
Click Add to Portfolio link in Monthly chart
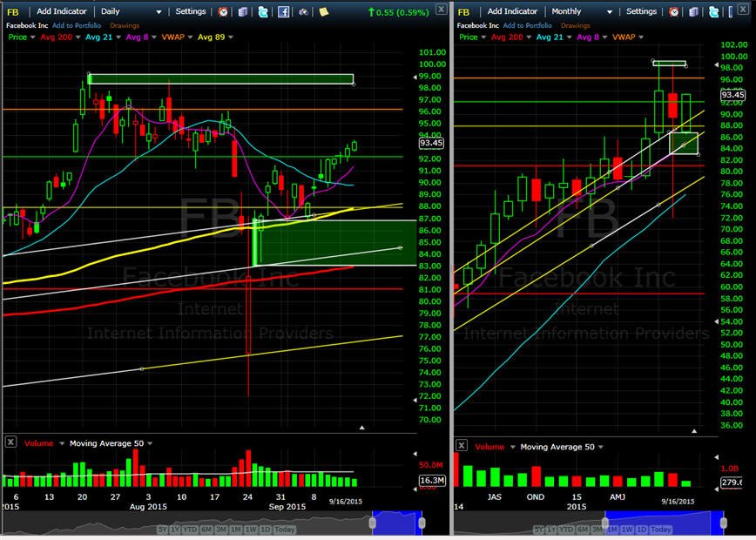tap(528, 25)
